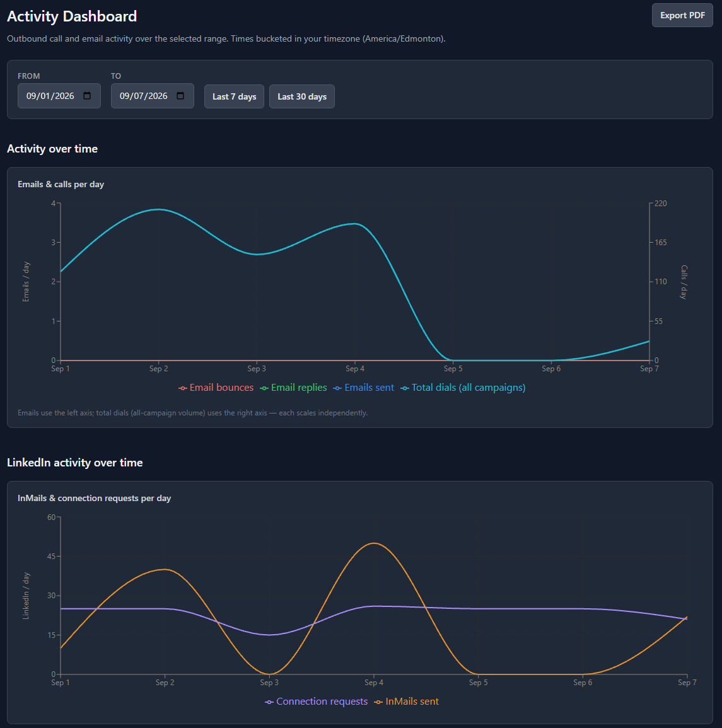722x728 pixels.
Task: Click the Emails & calls per day title
Action: click(x=61, y=184)
